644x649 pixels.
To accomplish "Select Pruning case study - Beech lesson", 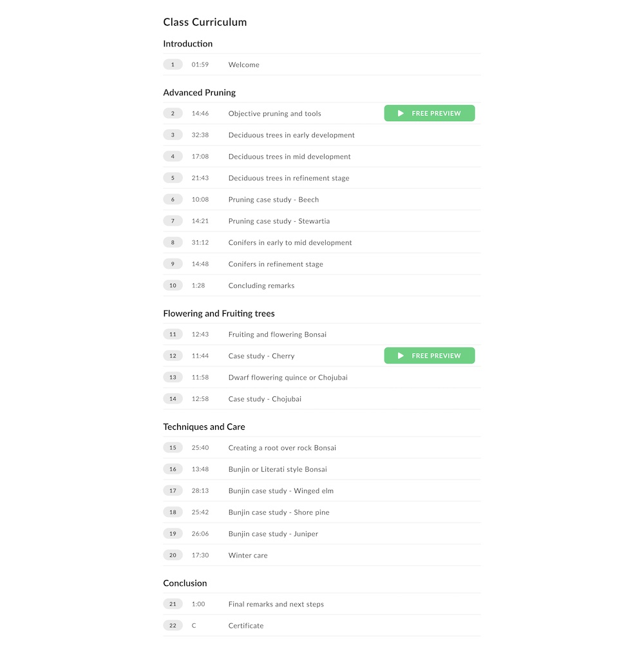I will click(x=273, y=200).
